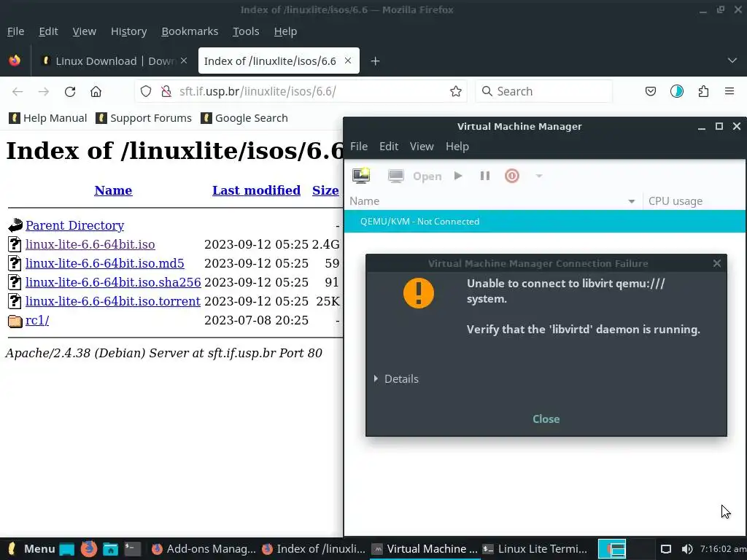The height and width of the screenshot is (560, 747).
Task: Sort listing by the Name header link
Action: (x=113, y=190)
